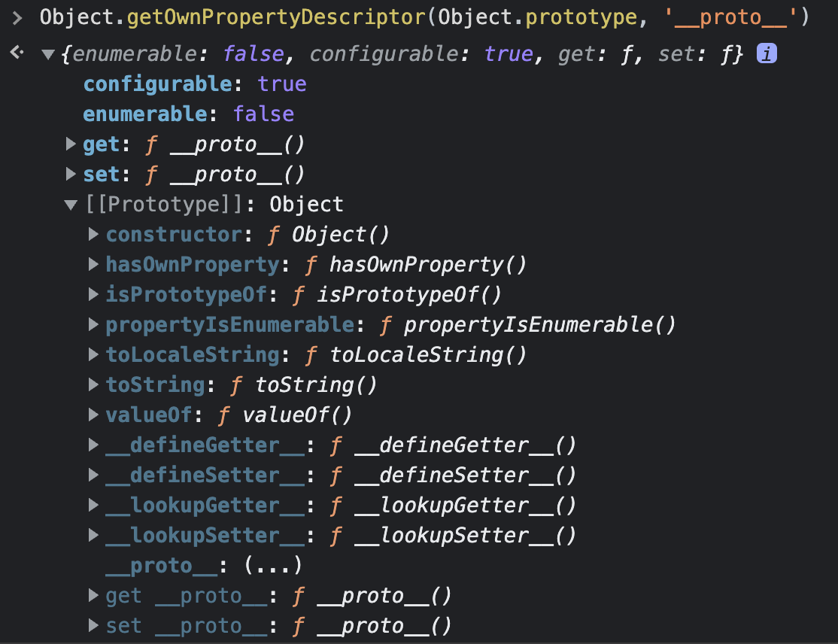Expand the get __proto__ accessor row
This screenshot has height=644, width=838.
[x=93, y=594]
